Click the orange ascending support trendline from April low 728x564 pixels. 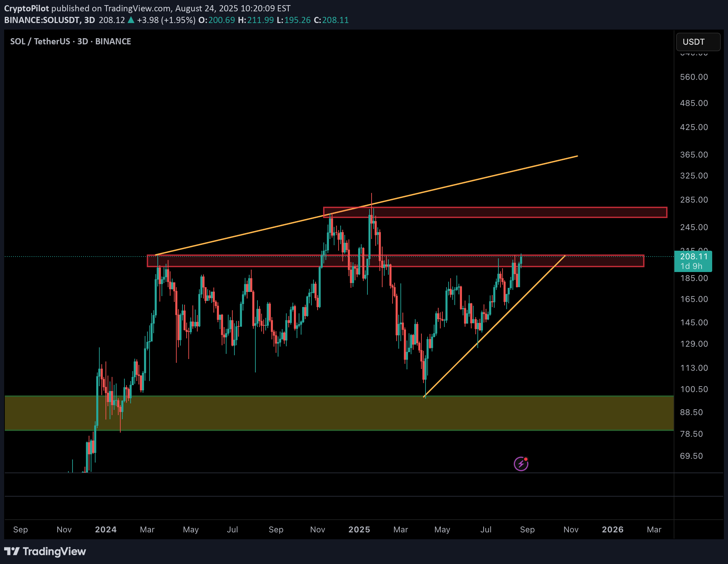tap(494, 327)
